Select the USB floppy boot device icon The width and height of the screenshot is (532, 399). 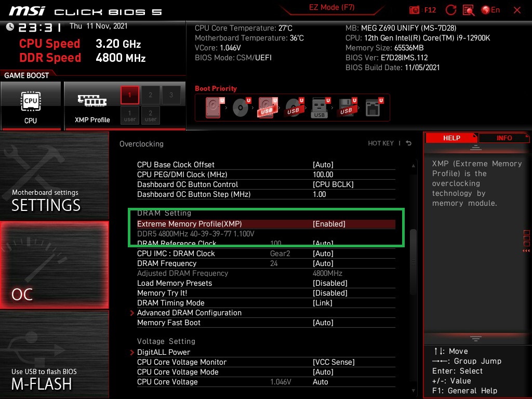[347, 108]
